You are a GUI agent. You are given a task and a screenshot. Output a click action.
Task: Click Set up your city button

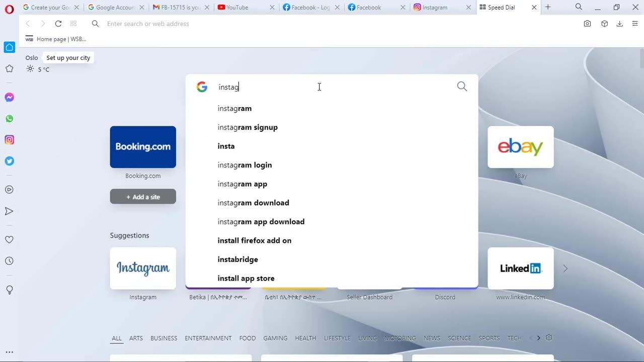68,58
